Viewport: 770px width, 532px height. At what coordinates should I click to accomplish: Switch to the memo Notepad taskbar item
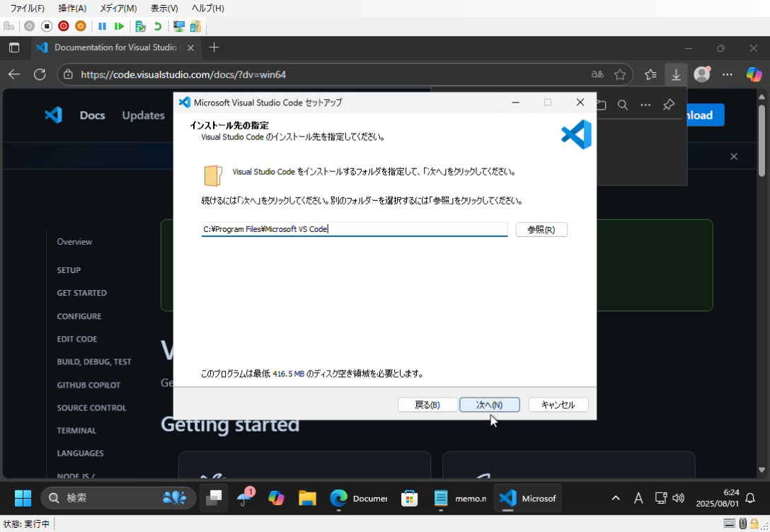click(x=461, y=498)
